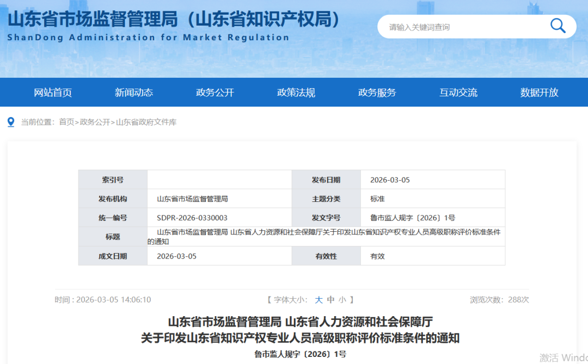This screenshot has height=364, width=588.
Task: Click the location pin icon beside 当前位置
Action: (x=11, y=122)
